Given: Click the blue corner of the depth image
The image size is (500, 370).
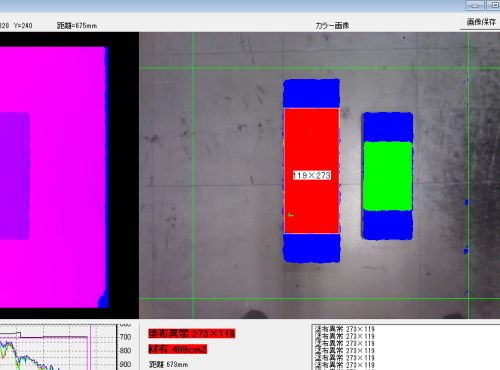Looking at the screenshot, I should point(103,299).
